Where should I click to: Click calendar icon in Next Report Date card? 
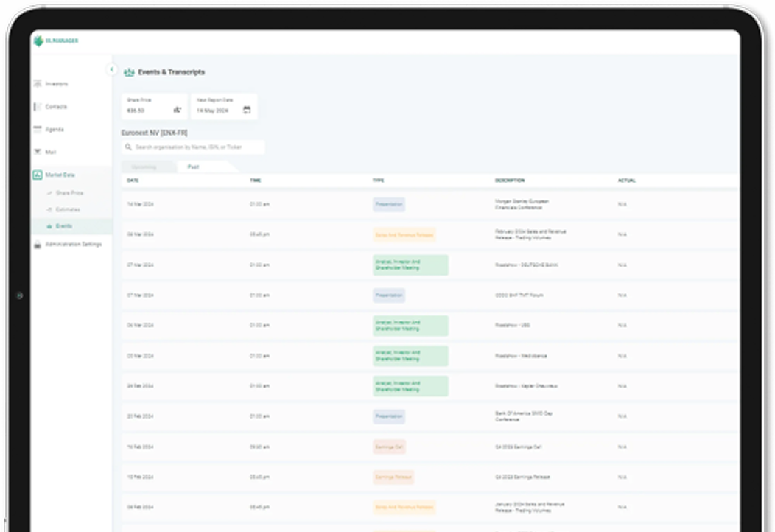tap(247, 110)
